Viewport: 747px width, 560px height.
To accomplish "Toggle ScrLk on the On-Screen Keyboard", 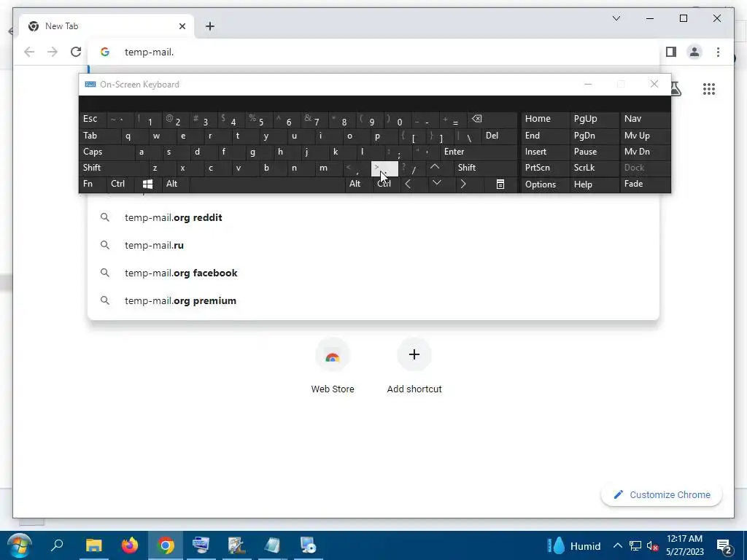I will (x=595, y=168).
